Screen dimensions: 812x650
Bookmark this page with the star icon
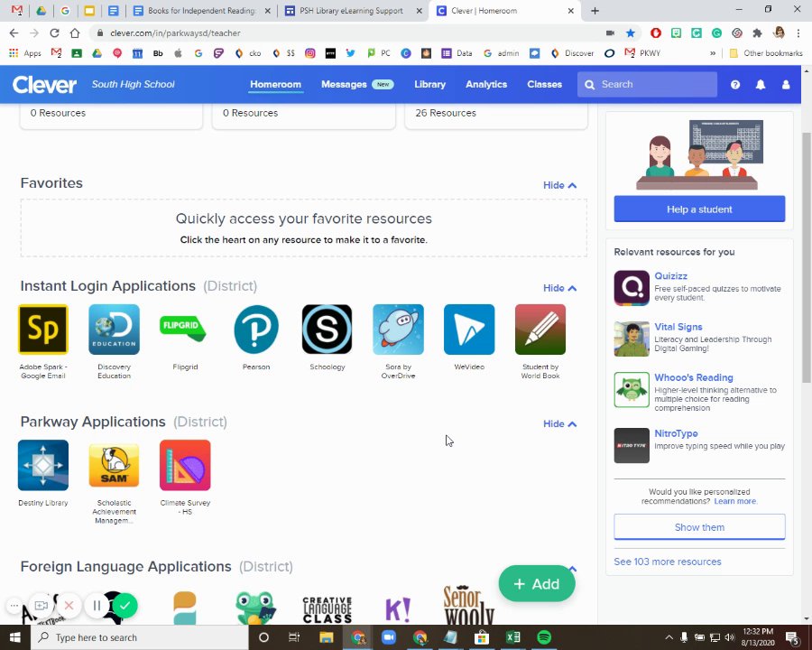coord(631,33)
